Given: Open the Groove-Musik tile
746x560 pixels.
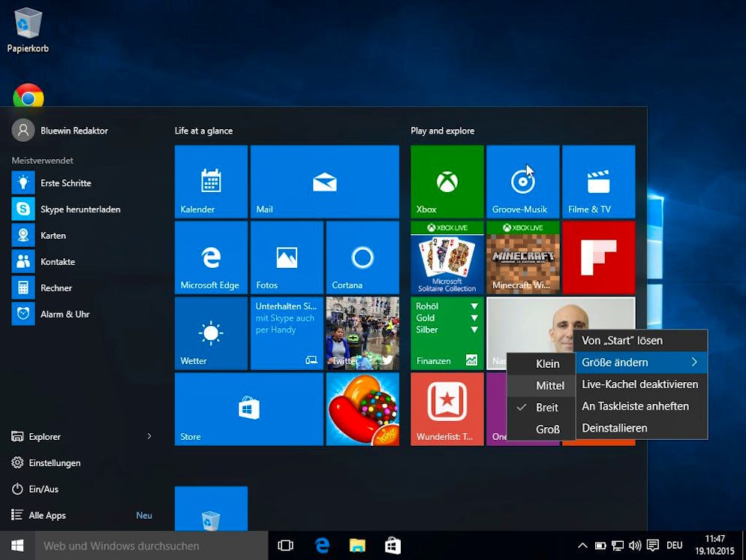Looking at the screenshot, I should point(523,182).
